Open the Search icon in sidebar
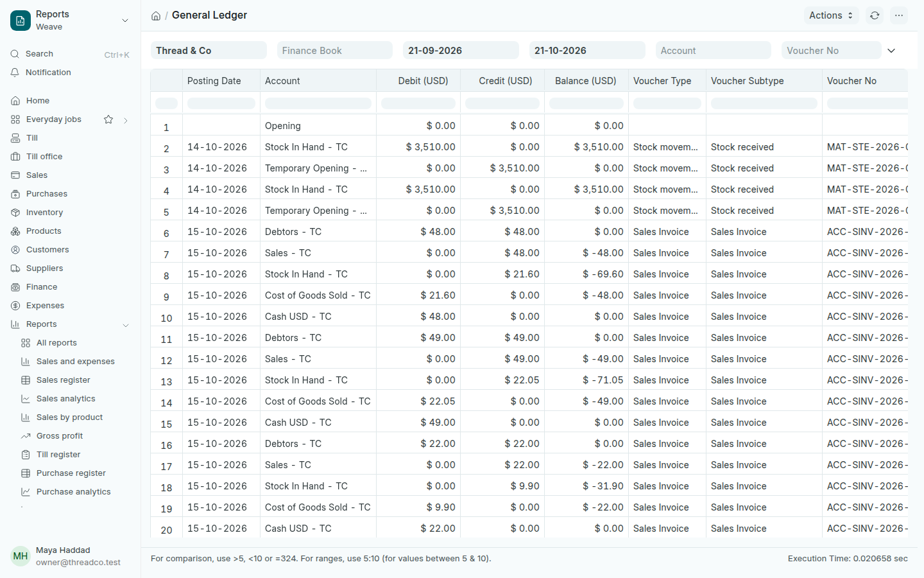The width and height of the screenshot is (924, 578). point(15,54)
